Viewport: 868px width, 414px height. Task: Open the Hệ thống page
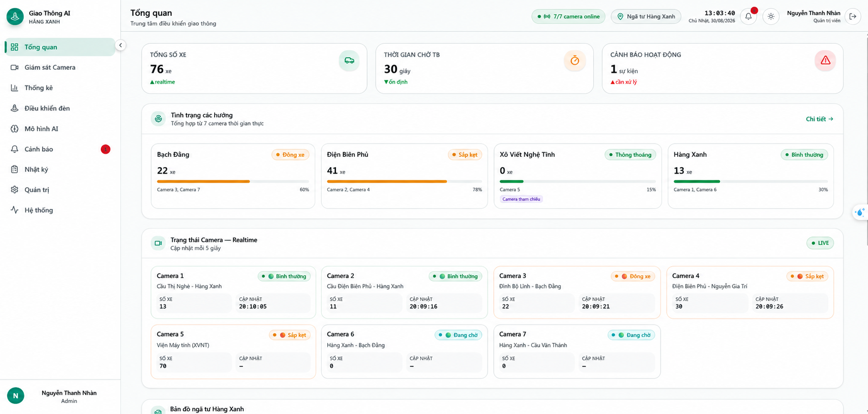pos(60,210)
